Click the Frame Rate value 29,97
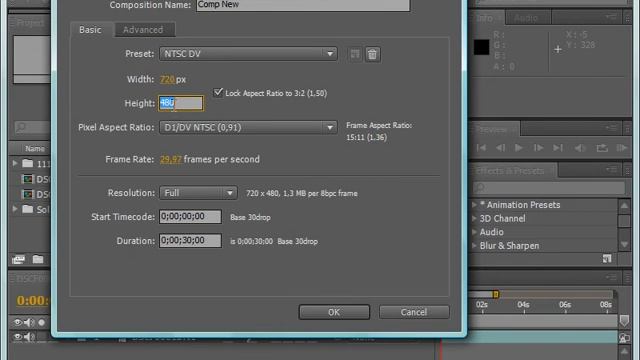 pyautogui.click(x=171, y=159)
